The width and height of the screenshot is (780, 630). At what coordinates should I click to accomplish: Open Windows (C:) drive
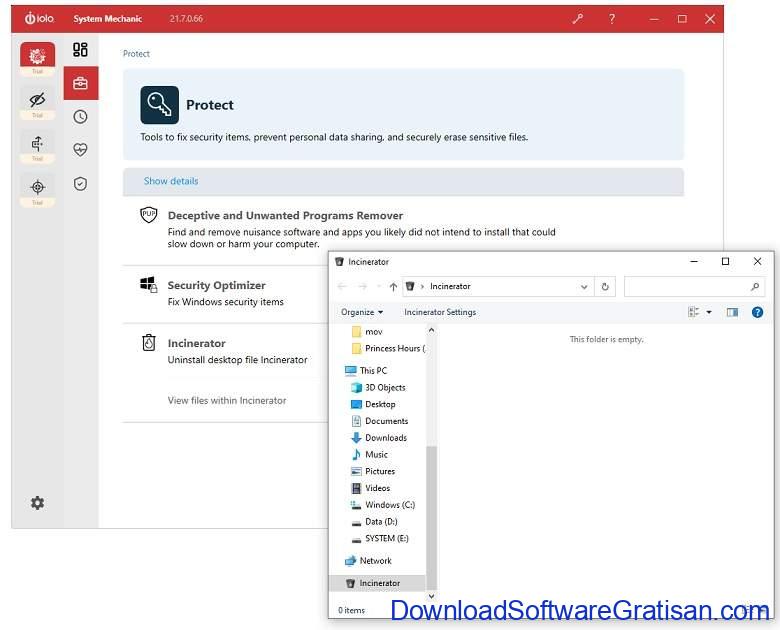click(383, 505)
